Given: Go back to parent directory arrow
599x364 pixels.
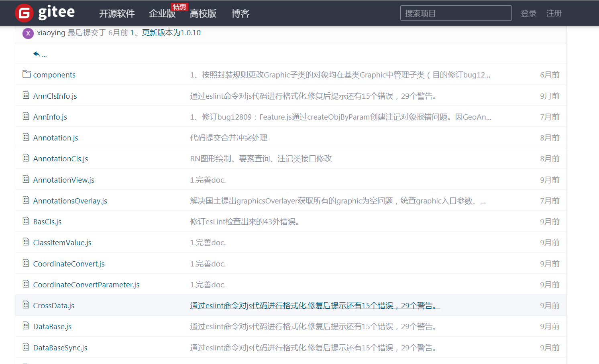Looking at the screenshot, I should click(x=37, y=54).
